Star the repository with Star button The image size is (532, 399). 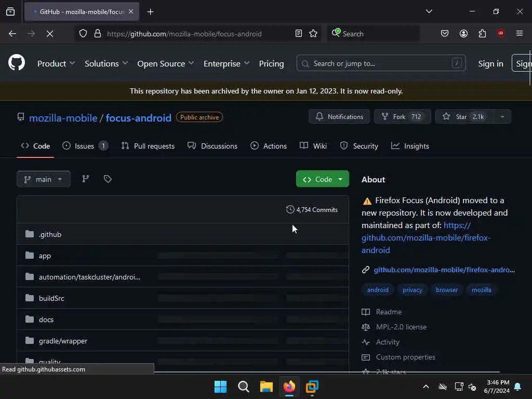coord(464,117)
